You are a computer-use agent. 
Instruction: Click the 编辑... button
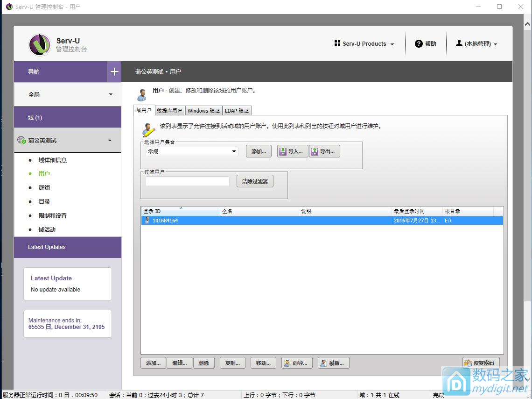point(179,363)
